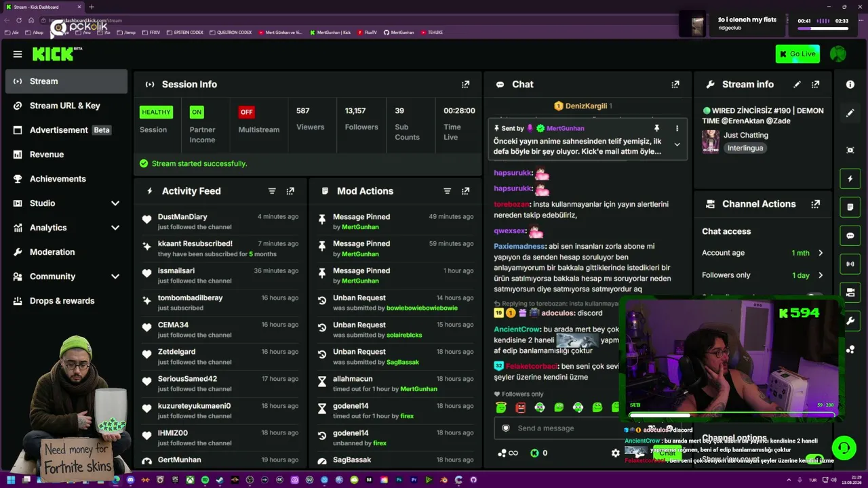
Task: Toggle the lightning bolt sidebar icon
Action: [850, 179]
